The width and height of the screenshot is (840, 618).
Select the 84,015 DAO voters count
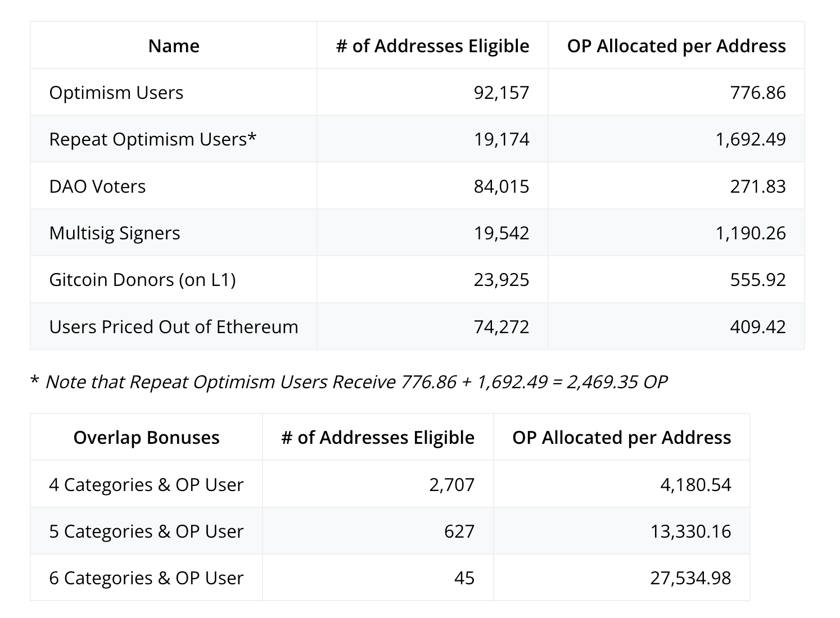point(502,187)
